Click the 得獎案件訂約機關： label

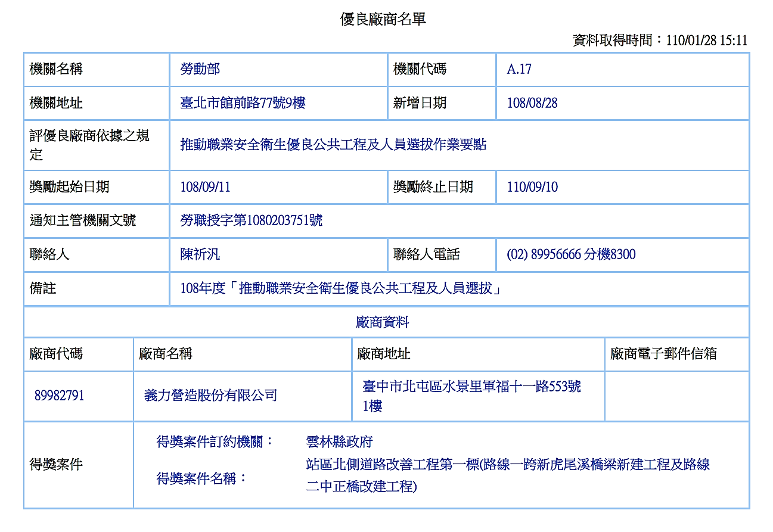215,442
